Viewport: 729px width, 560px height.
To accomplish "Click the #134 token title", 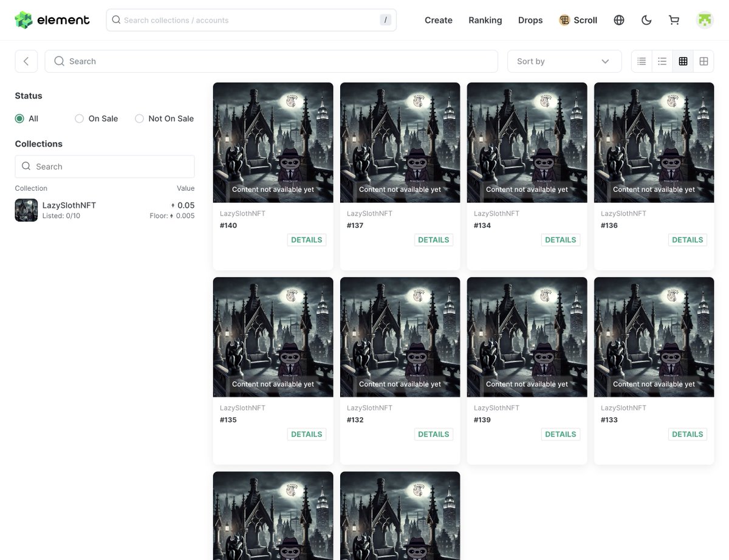I will [x=482, y=225].
